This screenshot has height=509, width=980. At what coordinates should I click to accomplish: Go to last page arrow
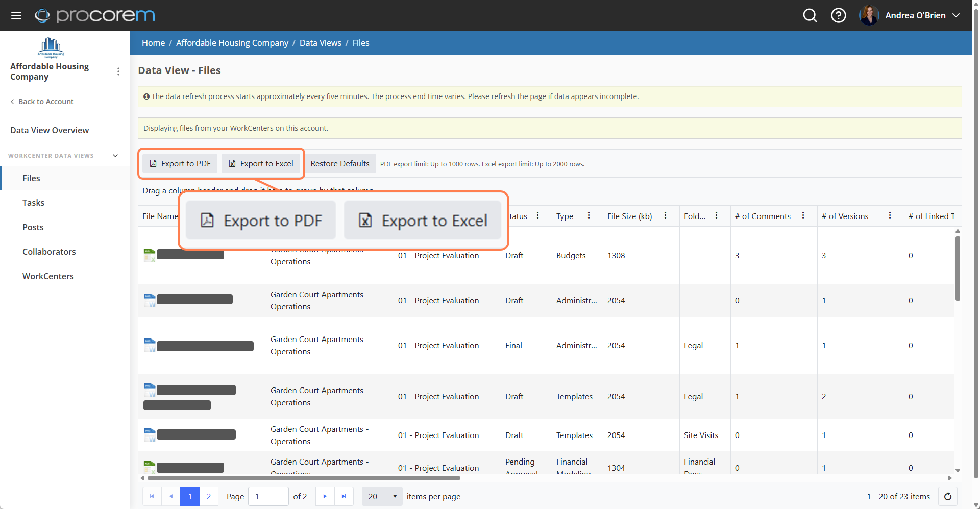click(344, 496)
